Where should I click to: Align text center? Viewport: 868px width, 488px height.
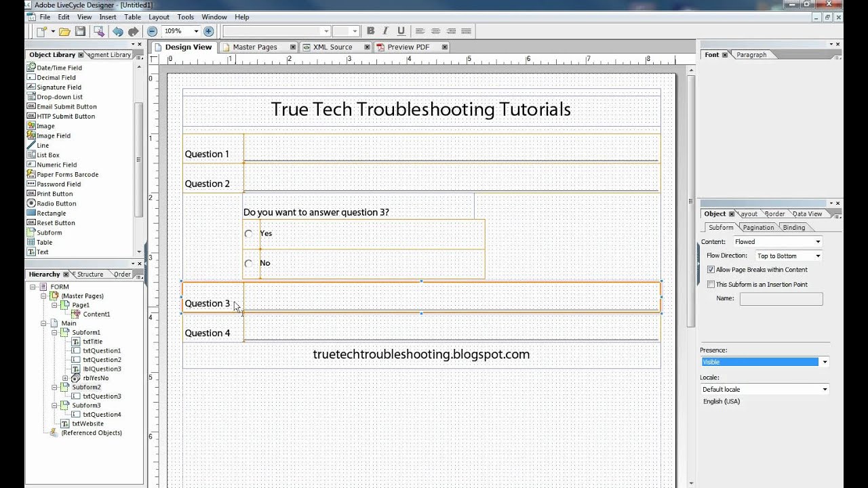[x=435, y=31]
